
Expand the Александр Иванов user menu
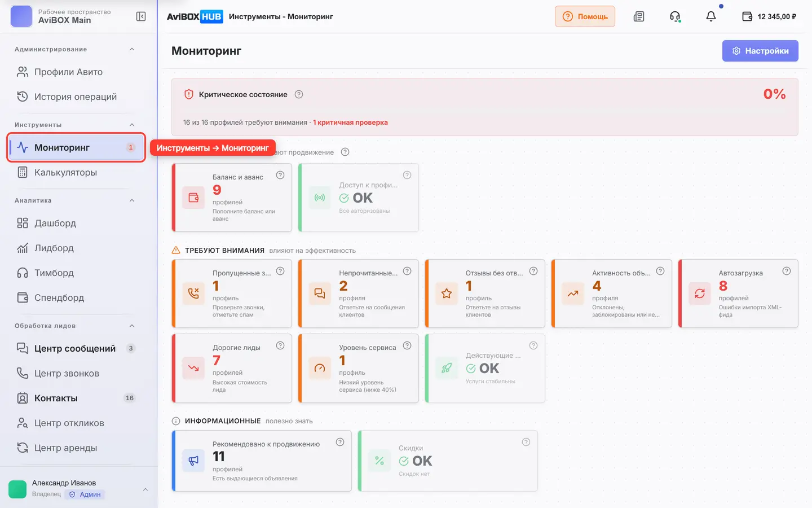pyautogui.click(x=145, y=489)
